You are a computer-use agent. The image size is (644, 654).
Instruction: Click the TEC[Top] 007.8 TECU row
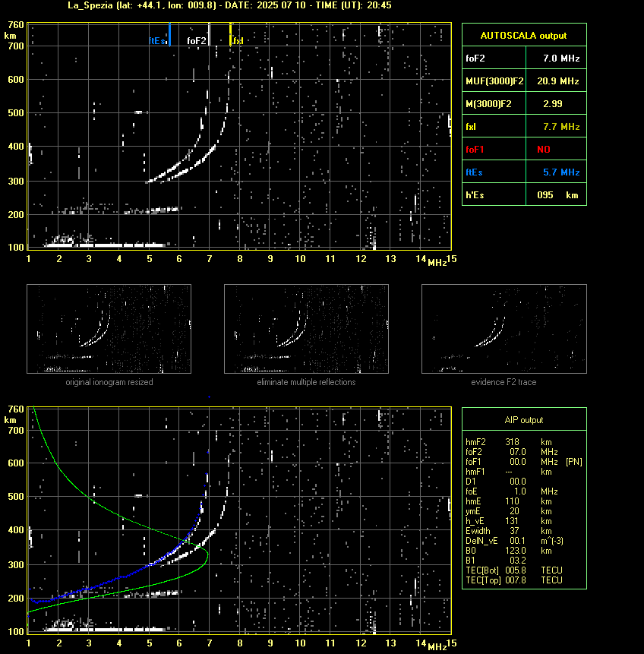point(514,580)
